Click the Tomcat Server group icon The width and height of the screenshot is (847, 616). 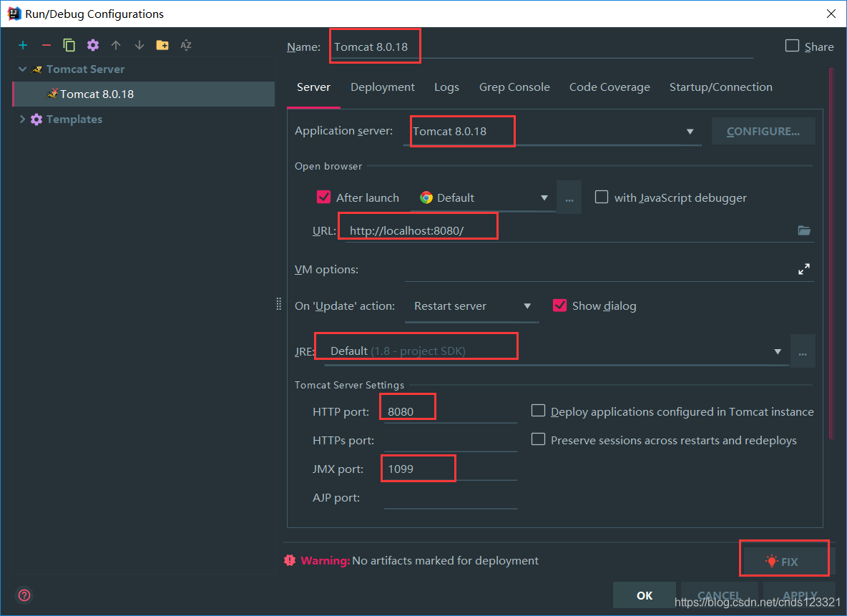pos(36,69)
